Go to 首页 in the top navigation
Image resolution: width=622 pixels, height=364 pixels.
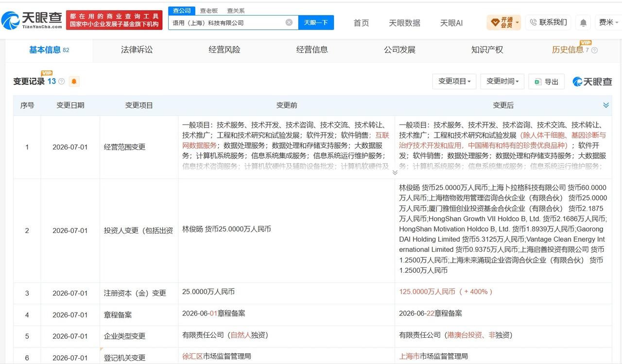pyautogui.click(x=361, y=23)
